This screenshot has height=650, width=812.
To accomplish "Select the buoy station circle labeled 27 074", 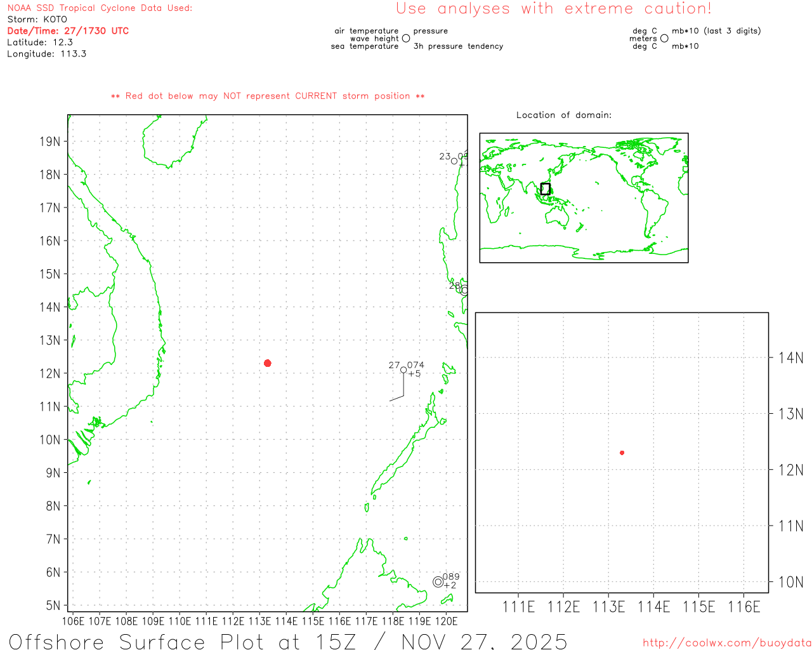I will click(403, 370).
